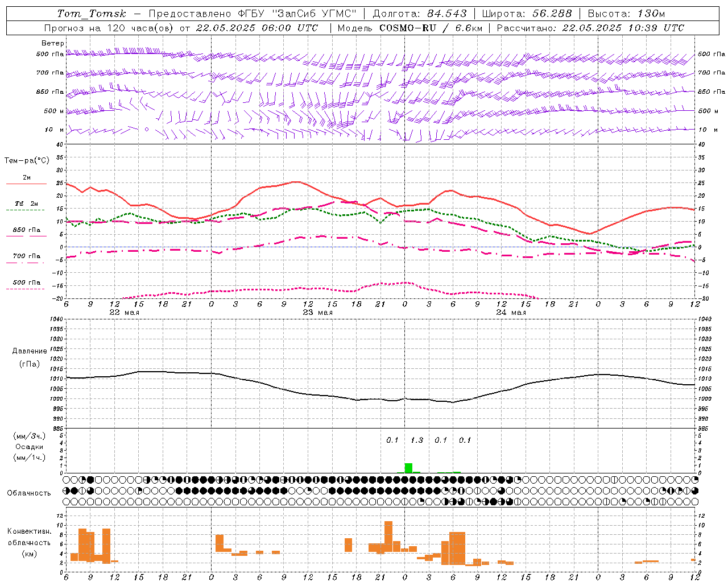This screenshot has width=728, height=582.
Task: Click 'Рассчитано: 22.05.2025 10:39 UTC' timestamp
Action: (x=590, y=28)
